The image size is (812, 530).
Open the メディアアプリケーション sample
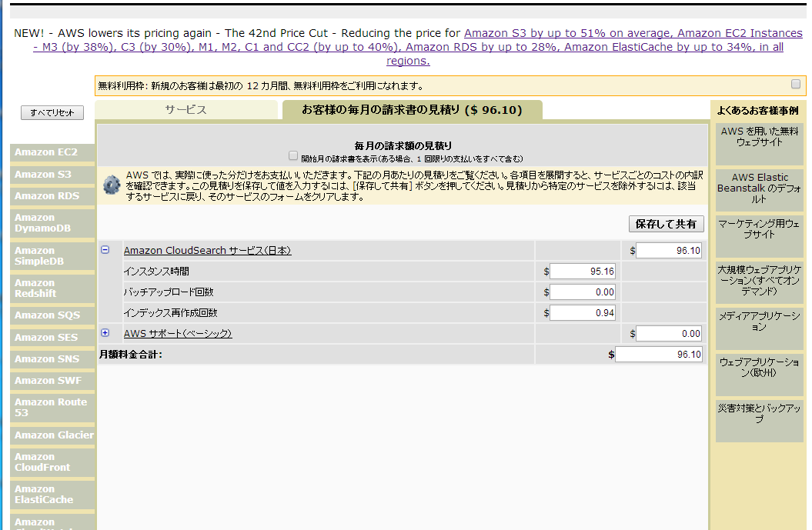pos(759,328)
